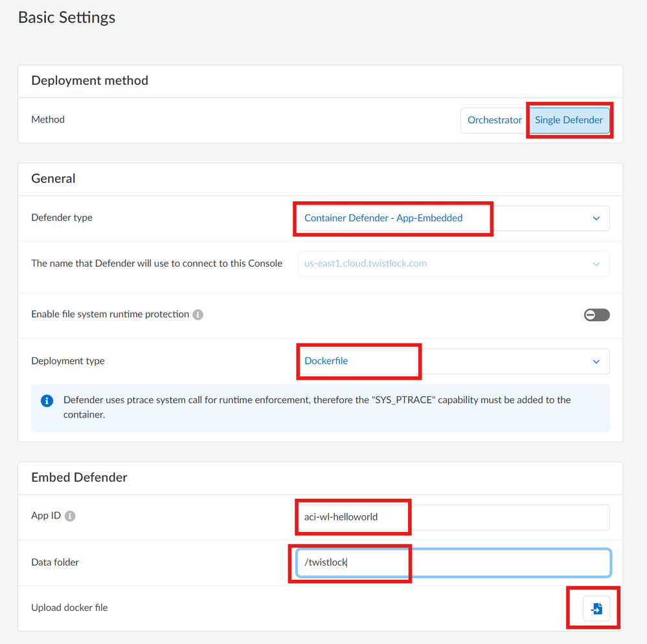
Task: Click the General section header
Action: click(54, 179)
